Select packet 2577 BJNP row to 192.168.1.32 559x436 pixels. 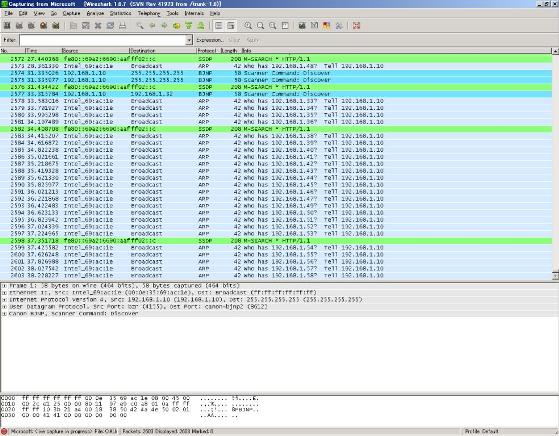pyautogui.click(x=276, y=94)
